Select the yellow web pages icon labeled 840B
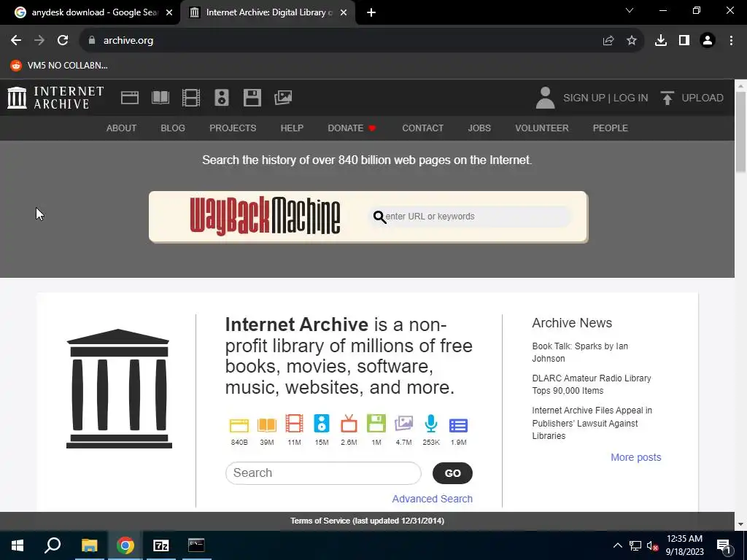This screenshot has height=560, width=747. pyautogui.click(x=239, y=425)
